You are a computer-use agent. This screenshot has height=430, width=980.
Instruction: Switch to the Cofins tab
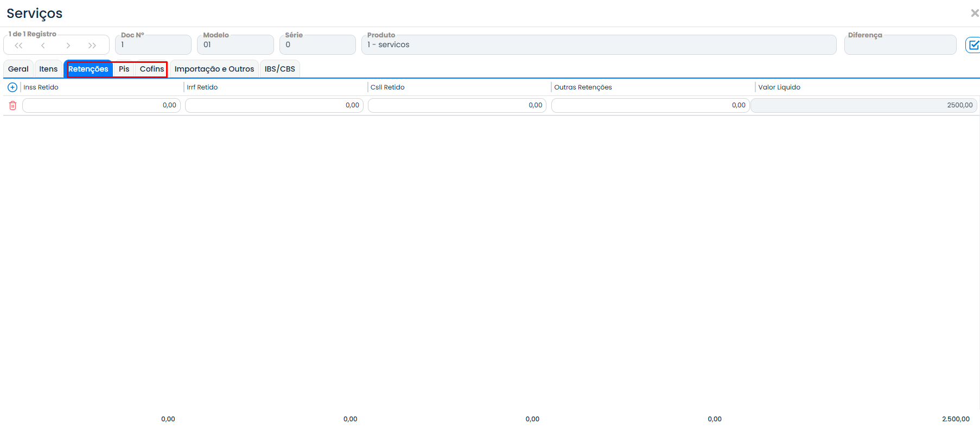click(x=152, y=69)
